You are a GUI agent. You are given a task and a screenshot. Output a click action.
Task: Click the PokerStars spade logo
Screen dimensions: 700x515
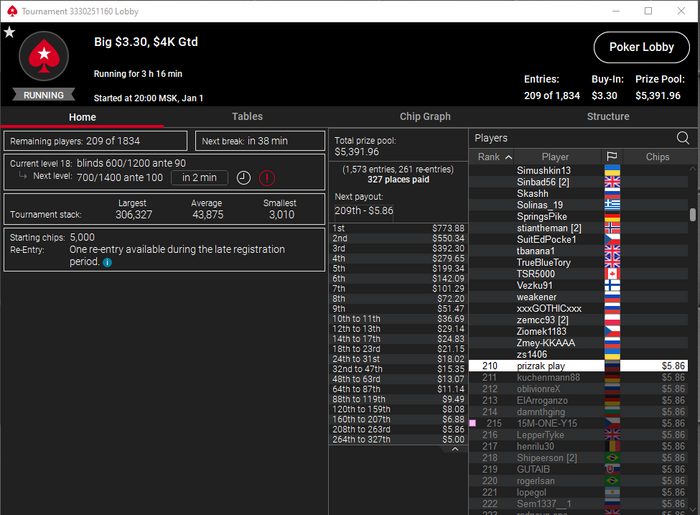(44, 56)
